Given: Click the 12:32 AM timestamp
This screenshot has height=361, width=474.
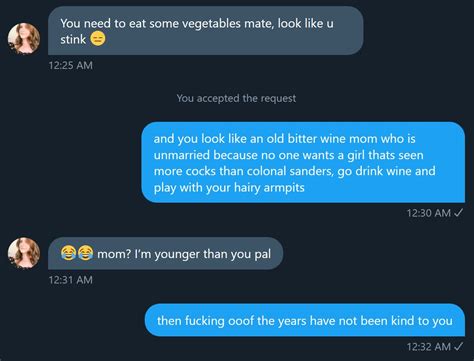Looking at the screenshot, I should pos(429,347).
